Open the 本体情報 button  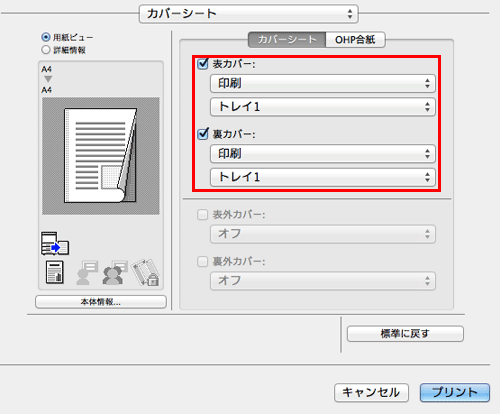tap(101, 302)
